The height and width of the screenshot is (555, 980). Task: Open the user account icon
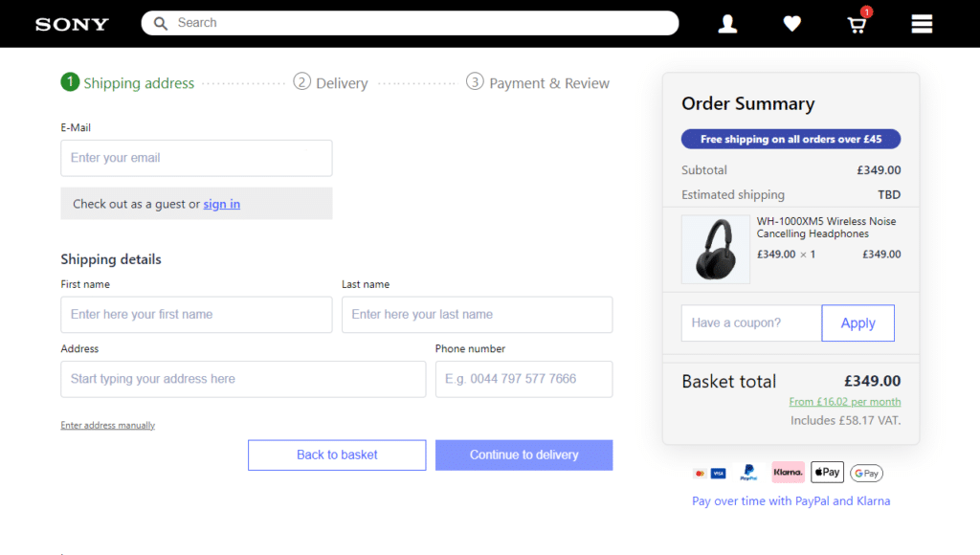coord(727,24)
